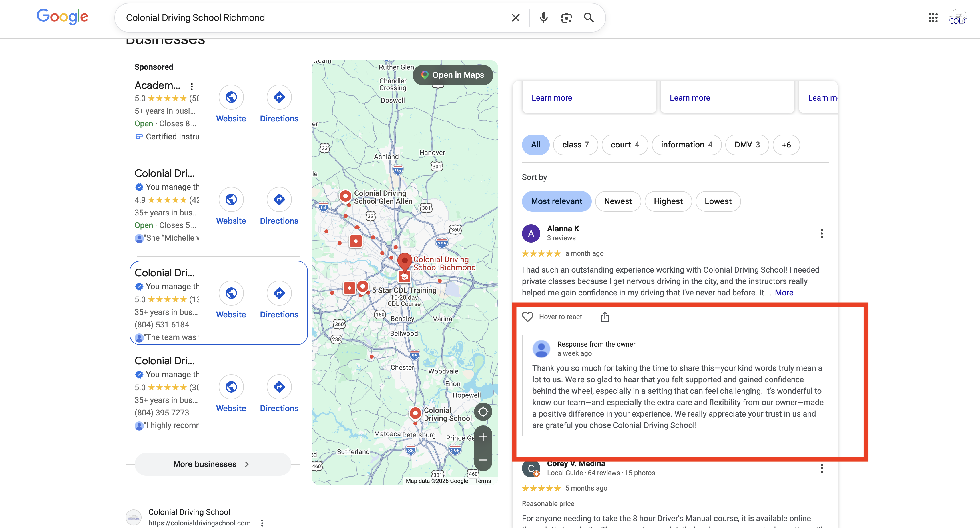980x528 pixels.
Task: Click Alanna K's avatar
Action: 531,233
